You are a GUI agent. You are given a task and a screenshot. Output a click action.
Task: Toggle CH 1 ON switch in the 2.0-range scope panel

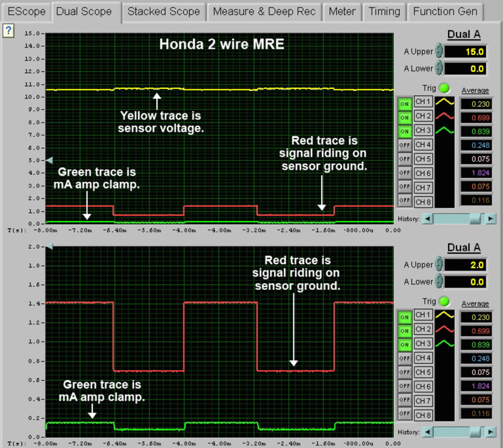click(x=405, y=317)
